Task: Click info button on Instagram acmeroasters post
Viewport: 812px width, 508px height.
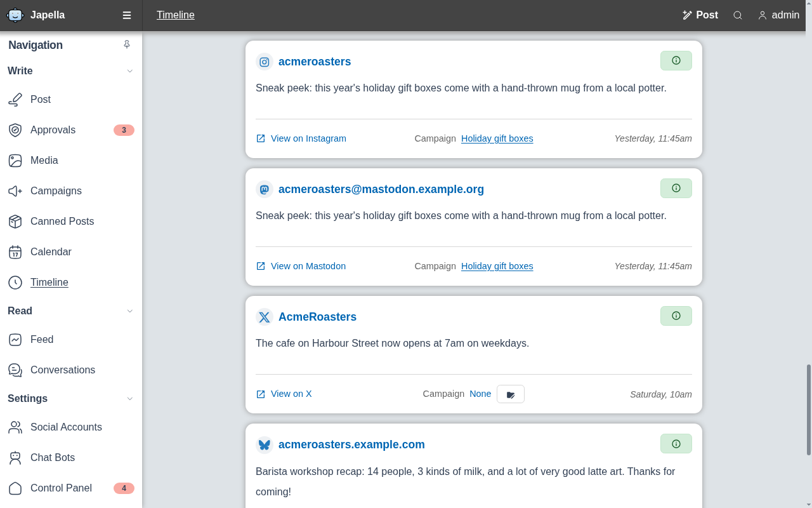Action: click(676, 60)
